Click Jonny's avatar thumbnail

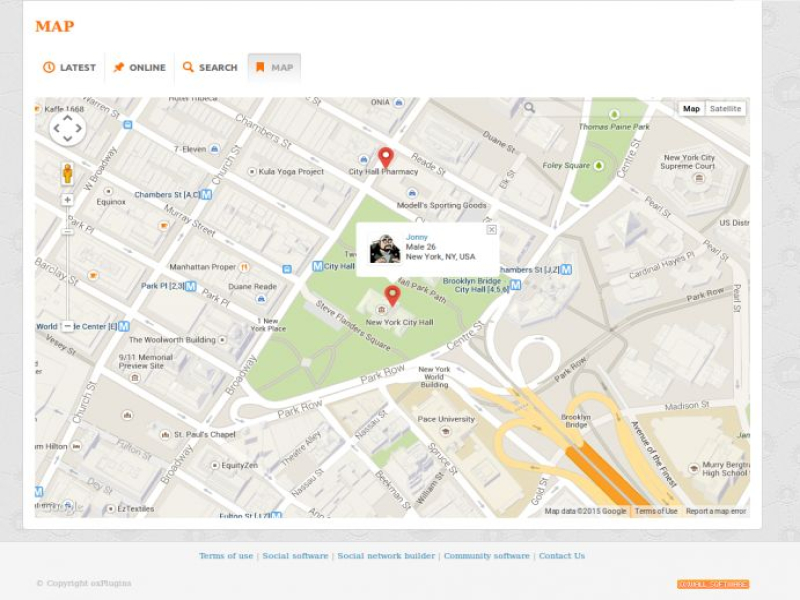(x=385, y=248)
